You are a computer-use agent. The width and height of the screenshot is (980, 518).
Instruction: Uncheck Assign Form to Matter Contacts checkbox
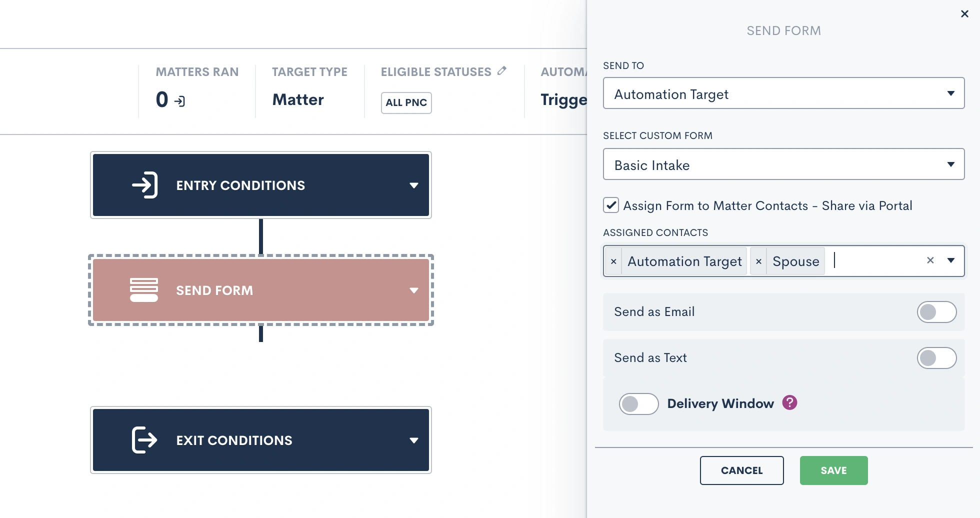[x=611, y=205]
